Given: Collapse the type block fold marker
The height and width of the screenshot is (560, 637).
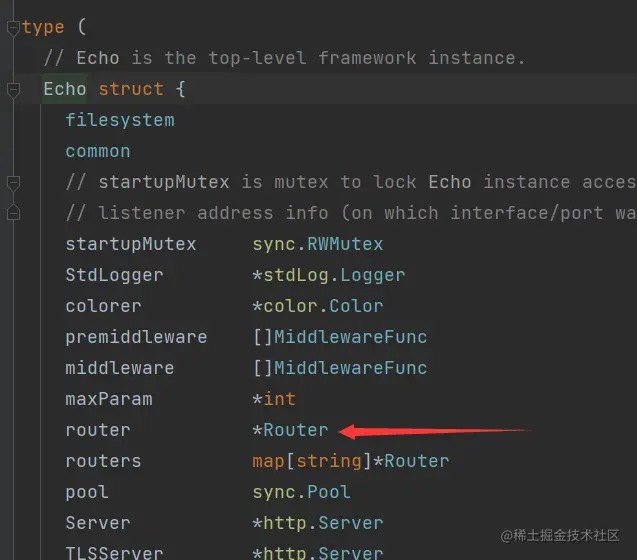Looking at the screenshot, I should [13, 28].
